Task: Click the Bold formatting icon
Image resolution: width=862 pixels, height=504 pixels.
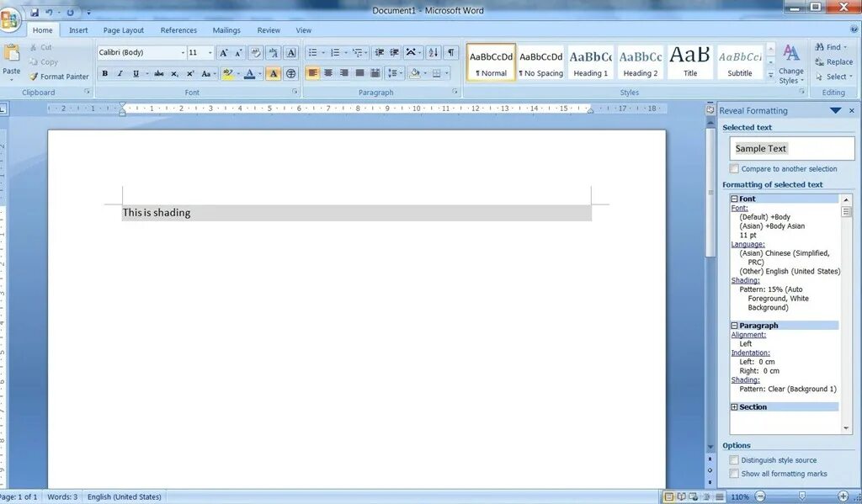Action: click(x=105, y=73)
